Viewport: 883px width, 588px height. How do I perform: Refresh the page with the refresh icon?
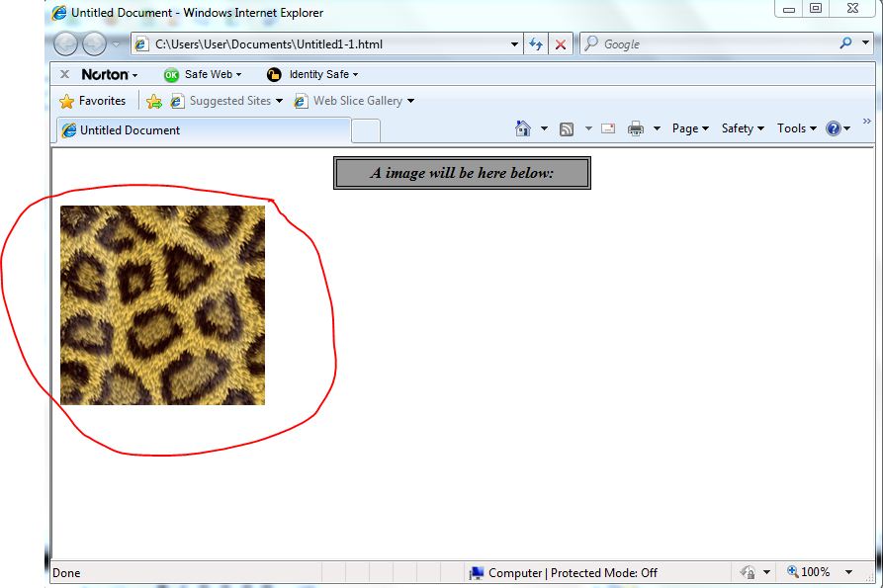tap(534, 43)
